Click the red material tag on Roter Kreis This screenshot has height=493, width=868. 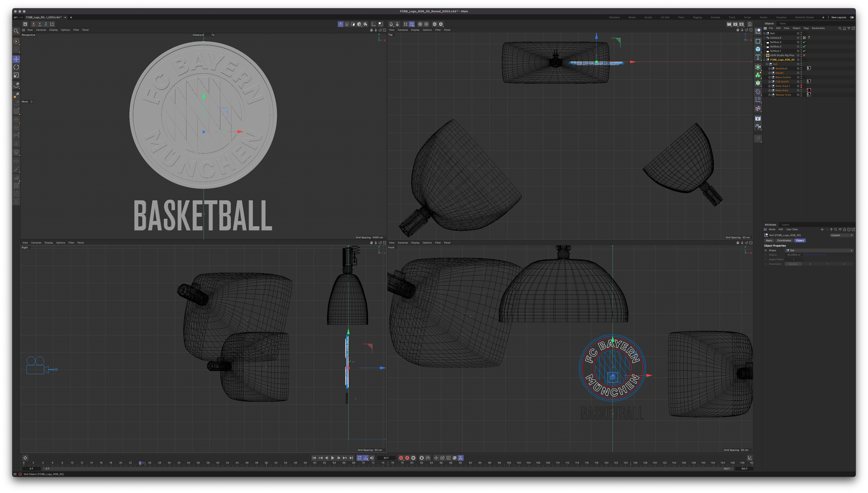809,90
